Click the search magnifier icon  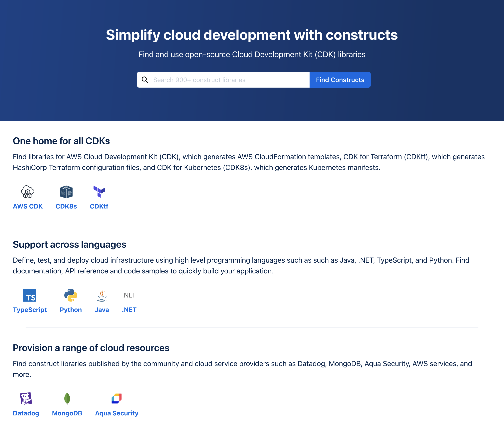click(x=145, y=79)
